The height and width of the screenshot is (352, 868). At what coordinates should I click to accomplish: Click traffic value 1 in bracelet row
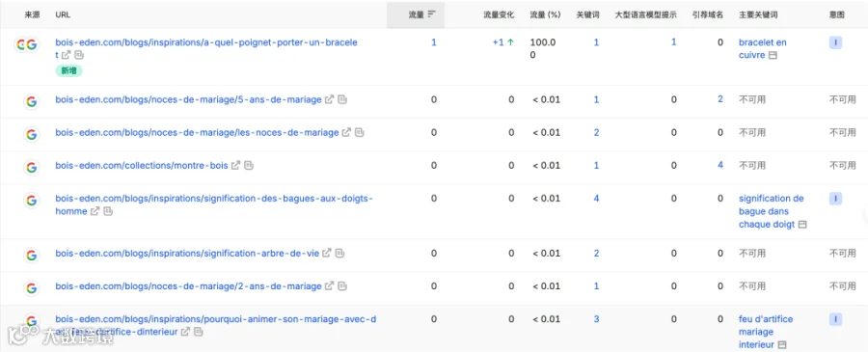pyautogui.click(x=434, y=42)
